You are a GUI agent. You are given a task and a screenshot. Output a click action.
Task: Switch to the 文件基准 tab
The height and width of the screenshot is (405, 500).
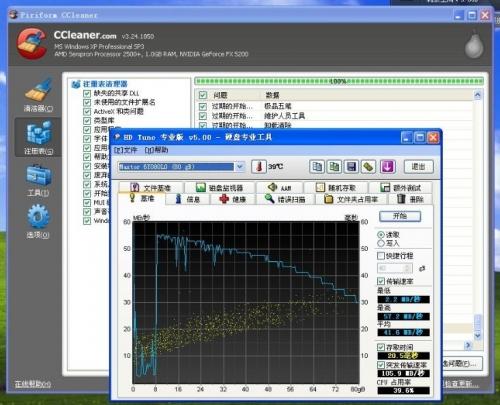click(151, 188)
